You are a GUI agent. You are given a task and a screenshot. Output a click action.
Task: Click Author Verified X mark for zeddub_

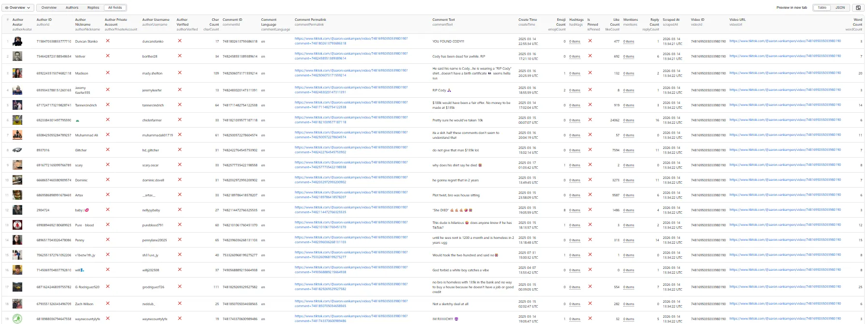click(180, 303)
